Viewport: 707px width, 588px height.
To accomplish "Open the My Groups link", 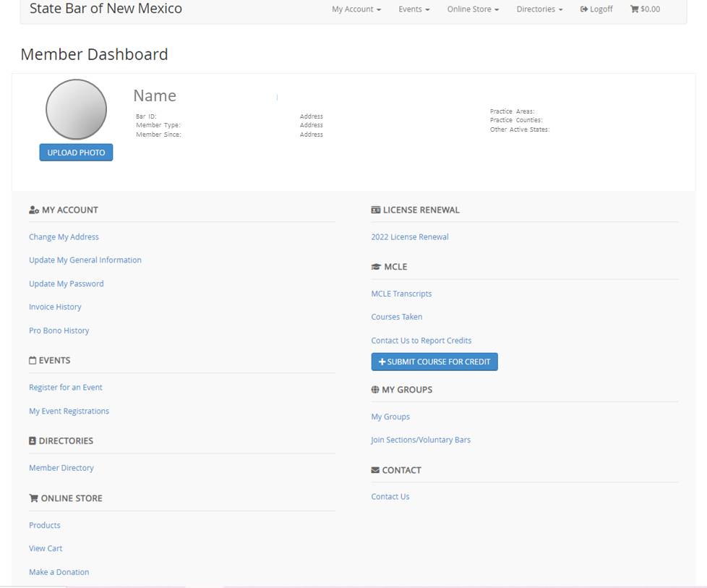I will 390,417.
